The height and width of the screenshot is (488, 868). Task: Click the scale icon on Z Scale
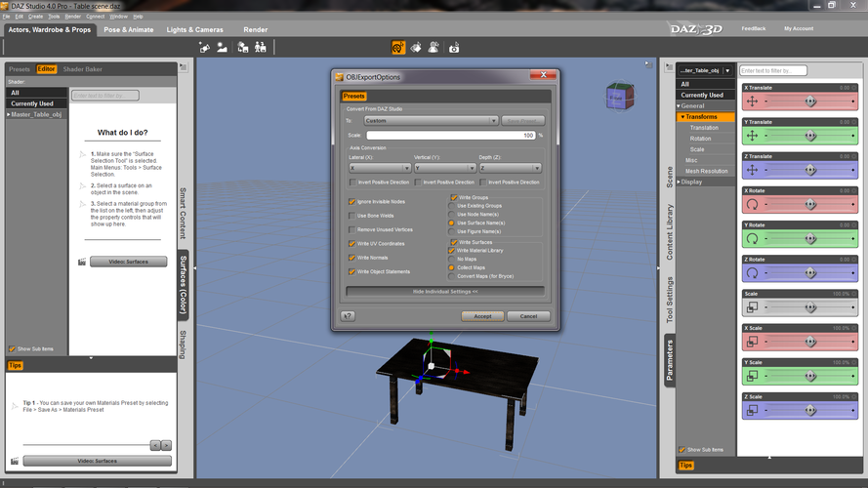tap(752, 410)
